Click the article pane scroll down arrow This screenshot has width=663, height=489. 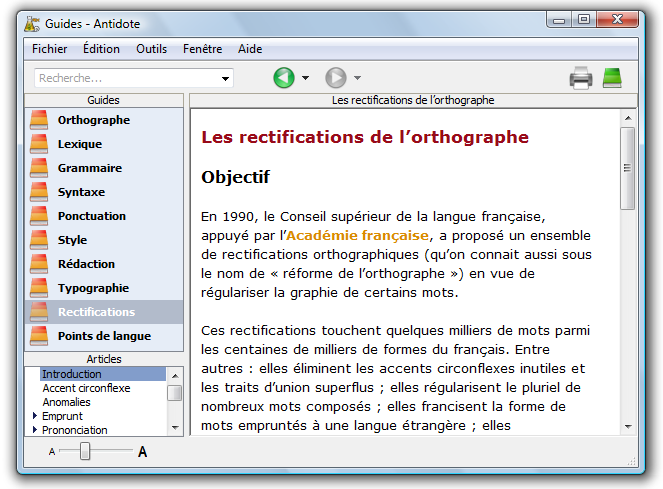[x=628, y=427]
